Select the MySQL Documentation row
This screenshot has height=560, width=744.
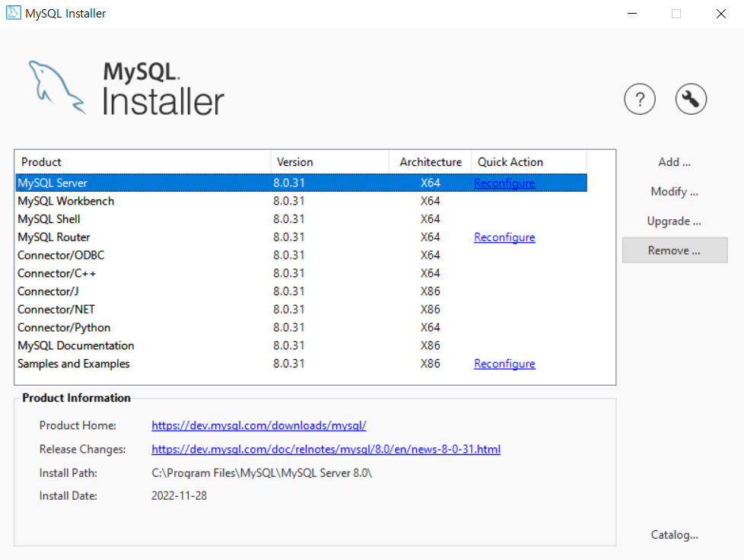tap(302, 345)
